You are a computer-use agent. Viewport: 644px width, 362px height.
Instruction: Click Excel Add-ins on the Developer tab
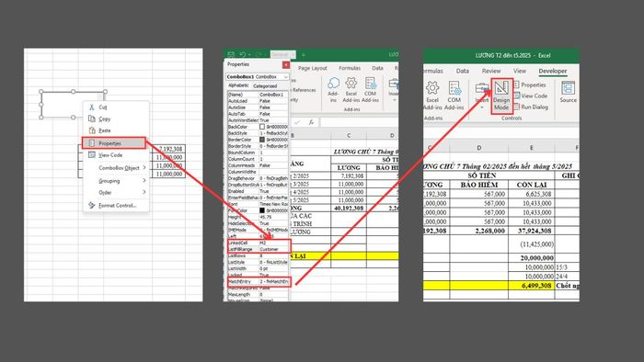pyautogui.click(x=432, y=96)
